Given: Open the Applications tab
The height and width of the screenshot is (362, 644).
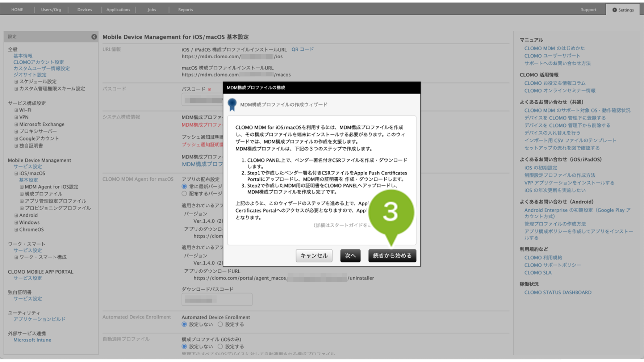Looking at the screenshot, I should (x=118, y=10).
